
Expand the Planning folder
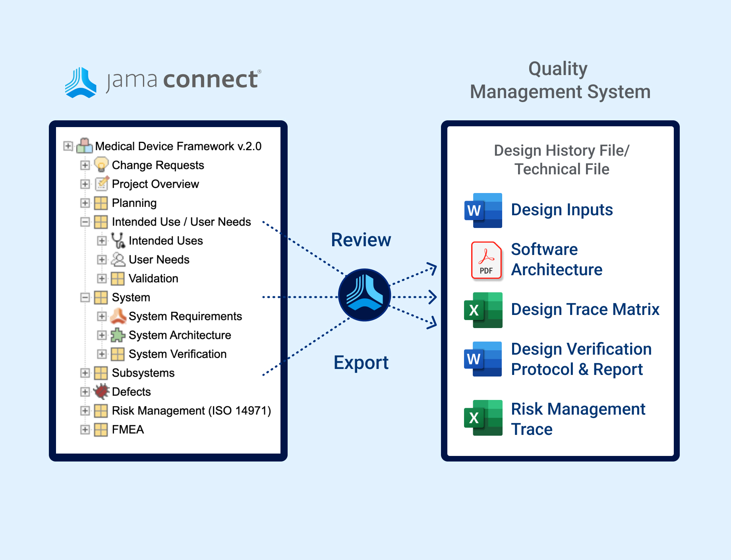tap(85, 203)
